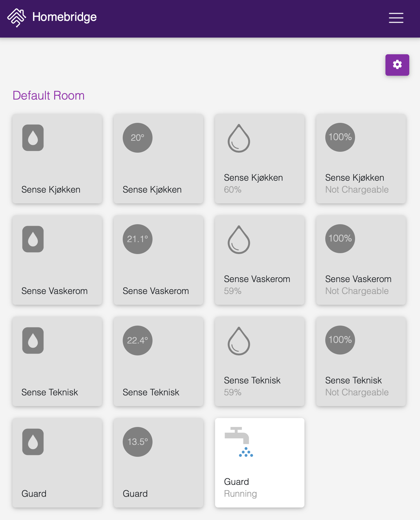The height and width of the screenshot is (520, 420).
Task: Open Sense Kjøkken 60% humidity droplet icon
Action: 239,138
